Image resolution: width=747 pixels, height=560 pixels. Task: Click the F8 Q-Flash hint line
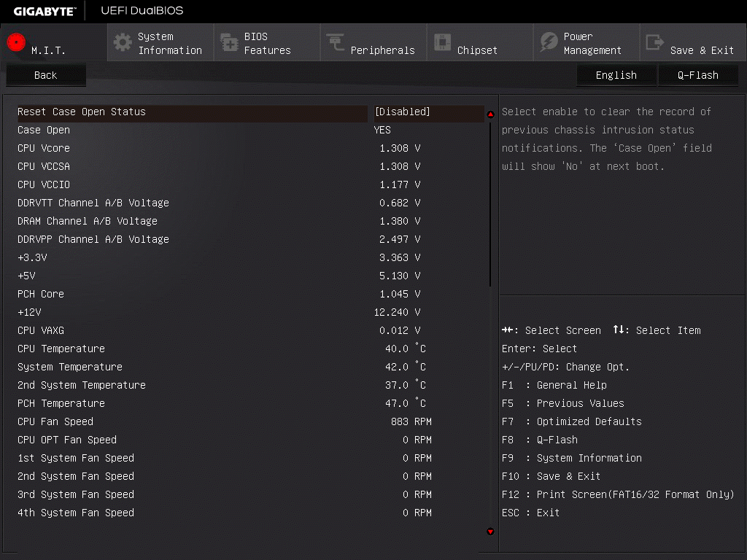[x=539, y=440]
